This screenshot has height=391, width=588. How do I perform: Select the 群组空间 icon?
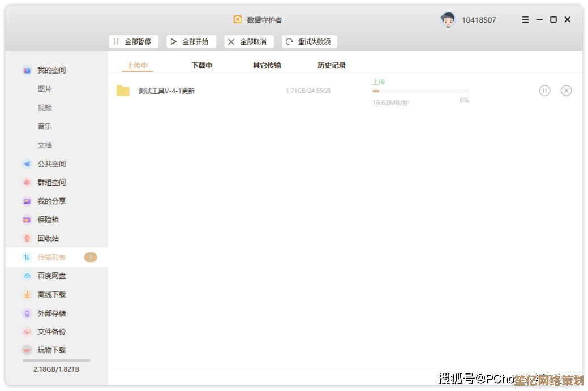click(x=27, y=183)
